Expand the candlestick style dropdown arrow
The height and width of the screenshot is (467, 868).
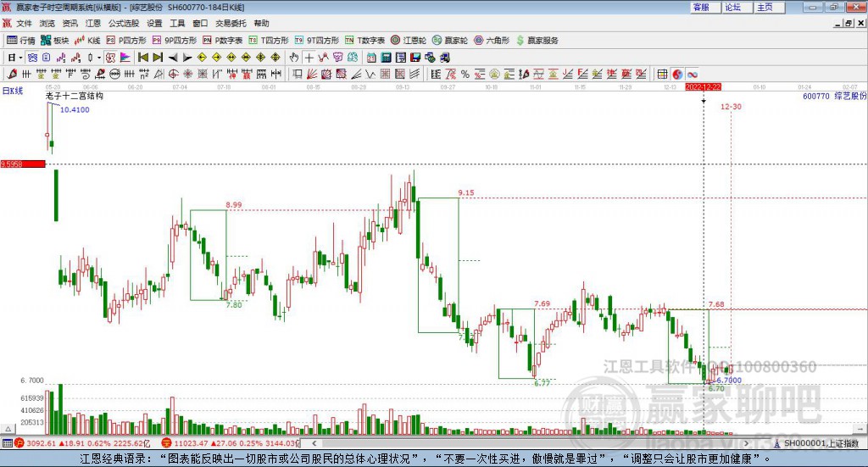[x=99, y=58]
